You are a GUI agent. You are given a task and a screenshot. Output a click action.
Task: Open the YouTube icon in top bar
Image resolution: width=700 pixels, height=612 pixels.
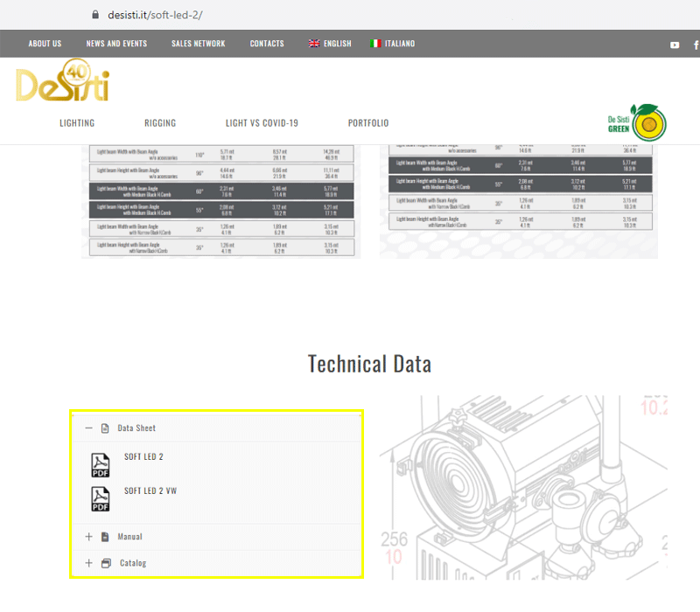(x=675, y=45)
